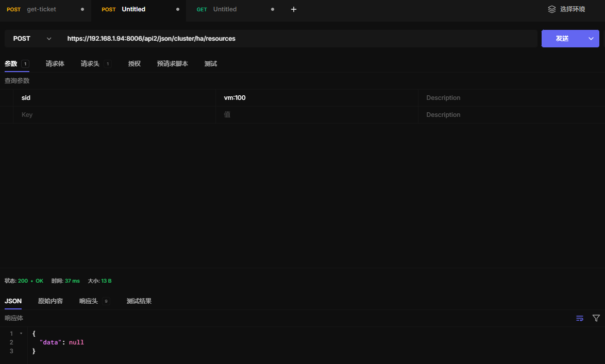Click the request URL input field
The image size is (605, 364).
(299, 39)
